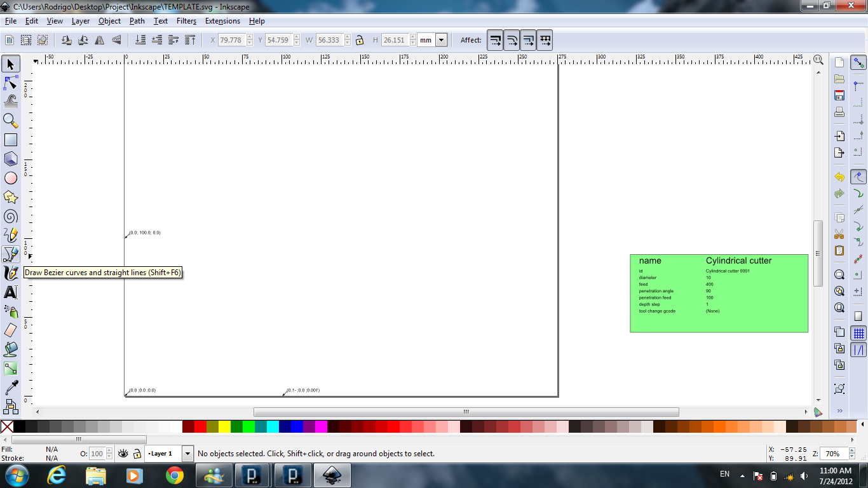Pick the Spiral tool

point(11,216)
